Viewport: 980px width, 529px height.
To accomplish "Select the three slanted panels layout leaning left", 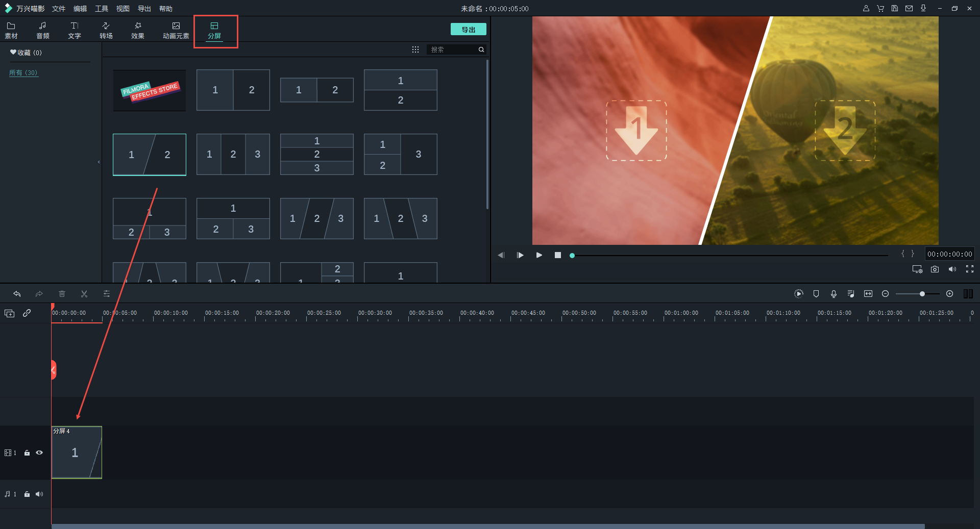I will coord(401,219).
